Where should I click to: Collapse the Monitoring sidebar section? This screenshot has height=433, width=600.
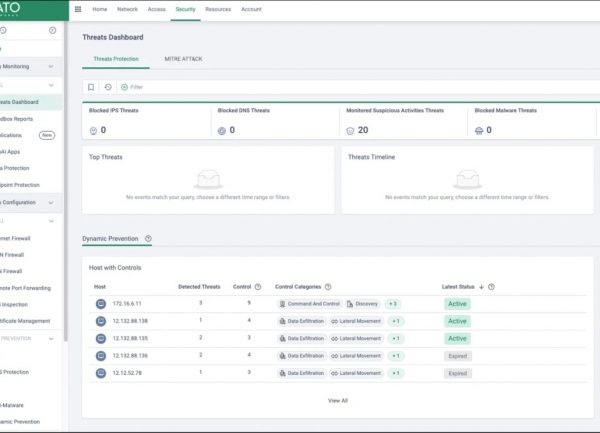(51, 67)
